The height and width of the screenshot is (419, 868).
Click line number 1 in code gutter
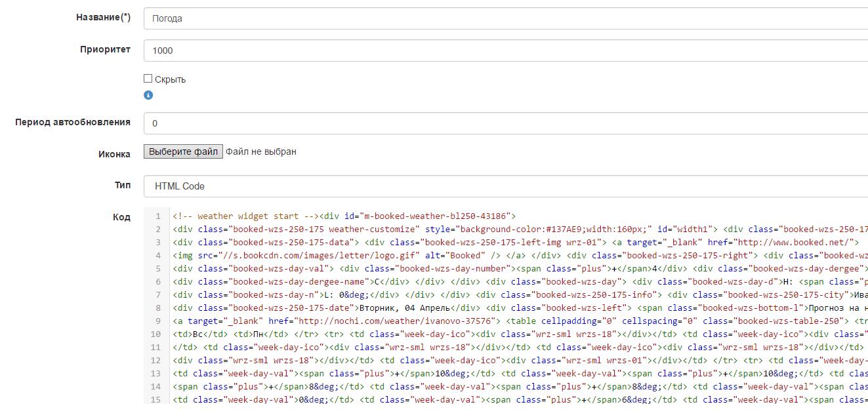point(157,216)
